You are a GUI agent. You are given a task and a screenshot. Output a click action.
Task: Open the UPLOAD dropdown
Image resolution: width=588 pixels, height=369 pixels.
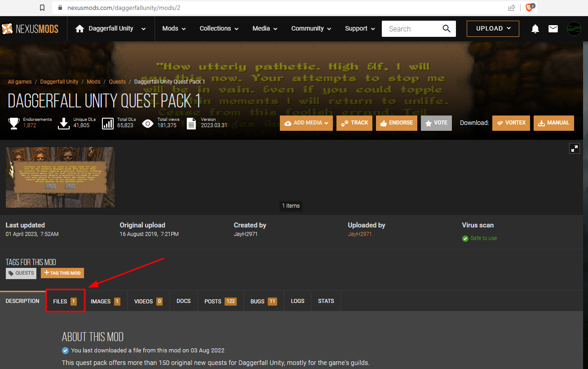(x=493, y=28)
